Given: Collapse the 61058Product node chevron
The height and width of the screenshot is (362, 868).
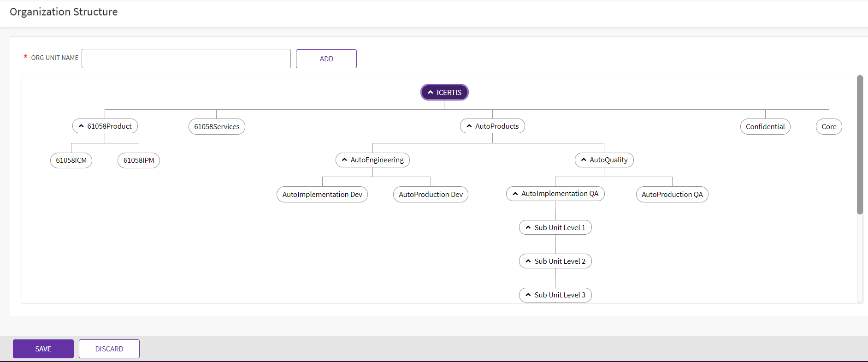Looking at the screenshot, I should tap(81, 126).
